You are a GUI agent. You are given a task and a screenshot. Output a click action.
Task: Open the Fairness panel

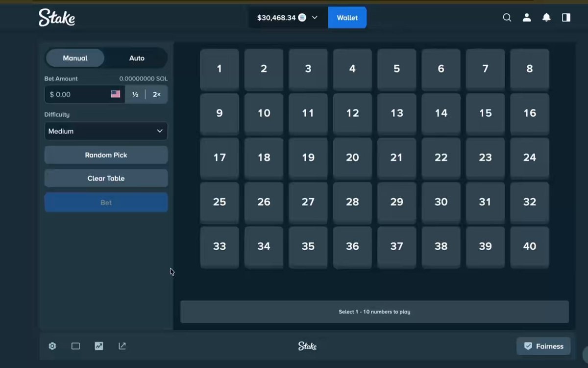543,346
